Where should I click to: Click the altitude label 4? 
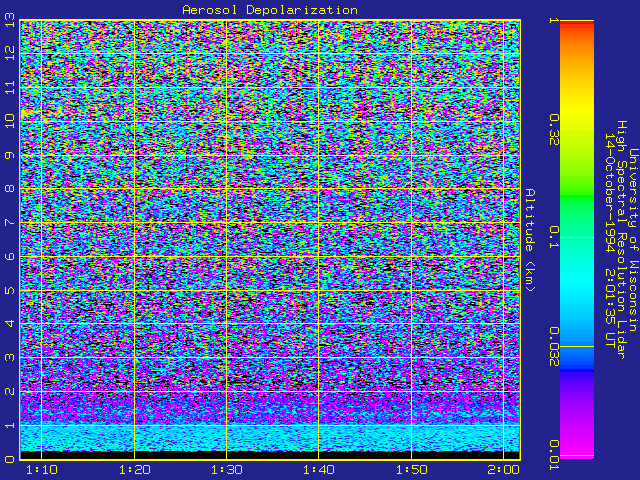tap(9, 324)
